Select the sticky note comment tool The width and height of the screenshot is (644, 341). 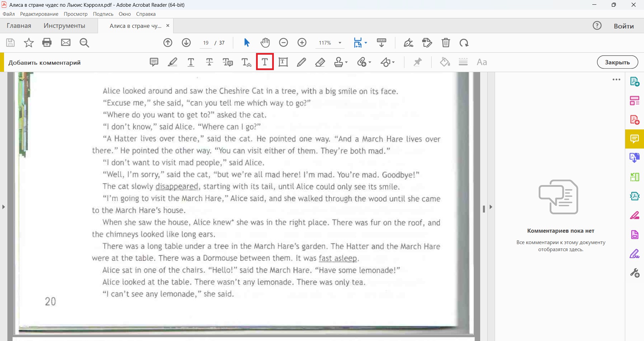pyautogui.click(x=154, y=62)
